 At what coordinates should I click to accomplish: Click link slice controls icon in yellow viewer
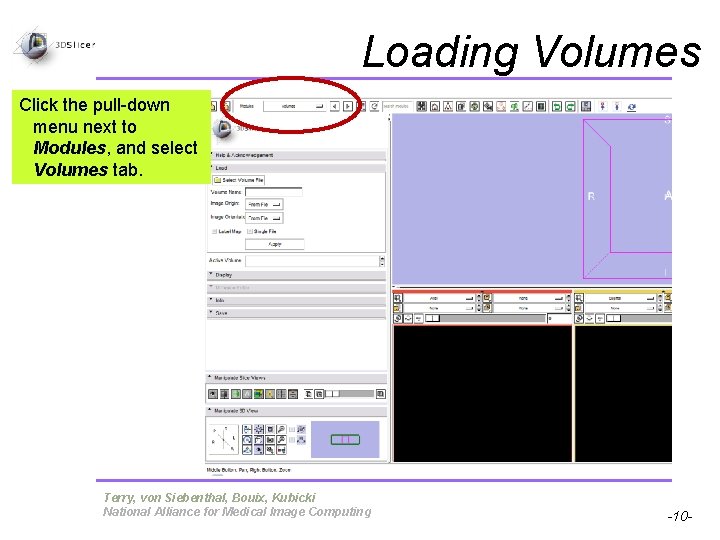(579, 318)
